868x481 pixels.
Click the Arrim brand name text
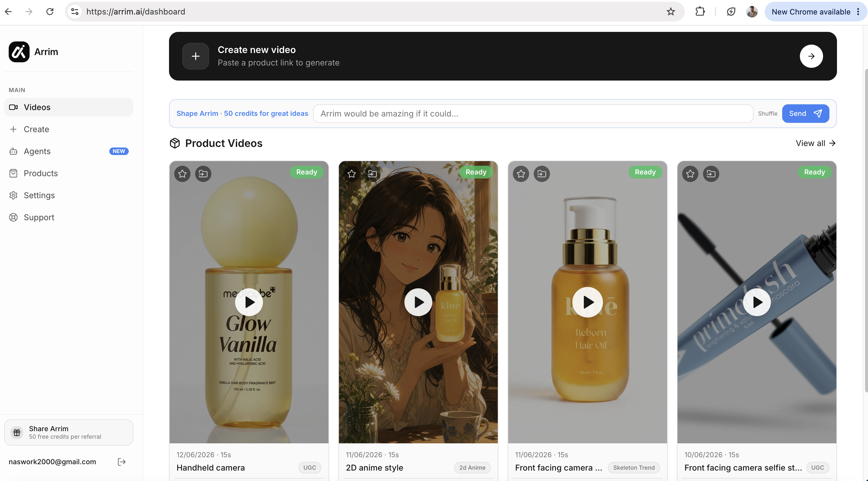point(46,52)
